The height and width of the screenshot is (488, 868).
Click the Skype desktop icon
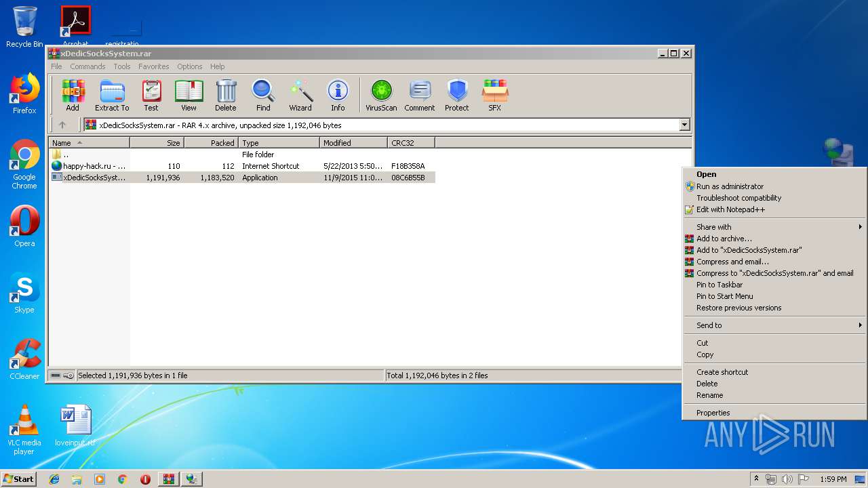pos(24,293)
